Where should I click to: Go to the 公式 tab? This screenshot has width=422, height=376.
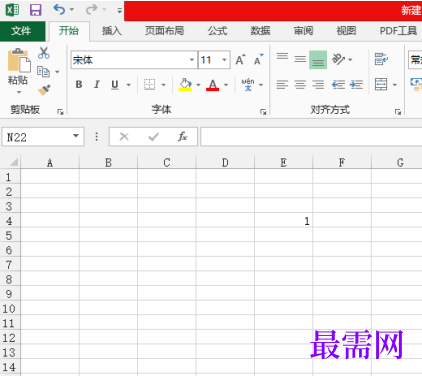(x=217, y=31)
